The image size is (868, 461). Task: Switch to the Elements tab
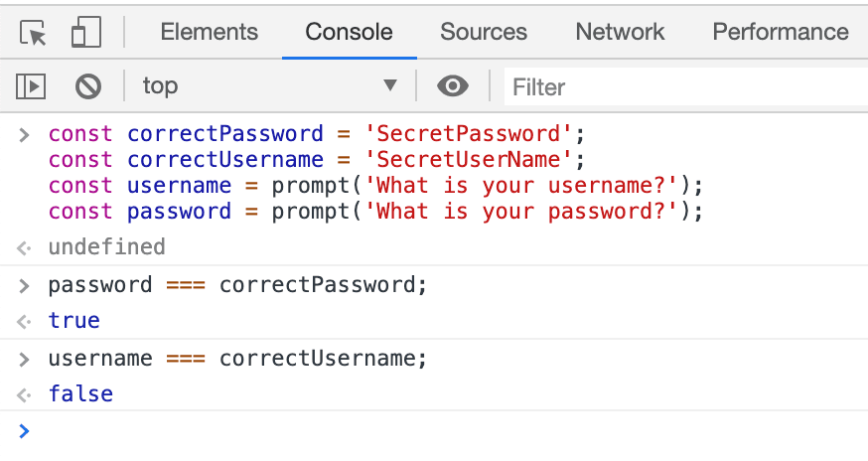coord(209,32)
